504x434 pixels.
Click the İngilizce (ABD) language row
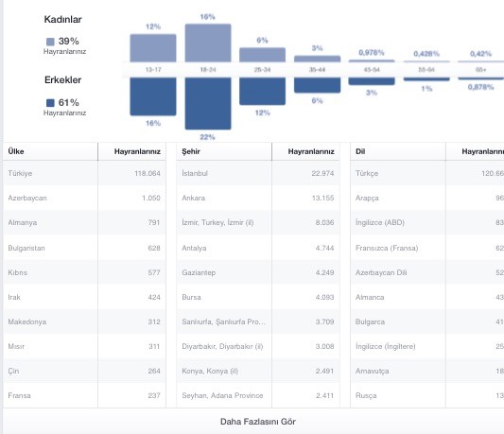point(427,222)
